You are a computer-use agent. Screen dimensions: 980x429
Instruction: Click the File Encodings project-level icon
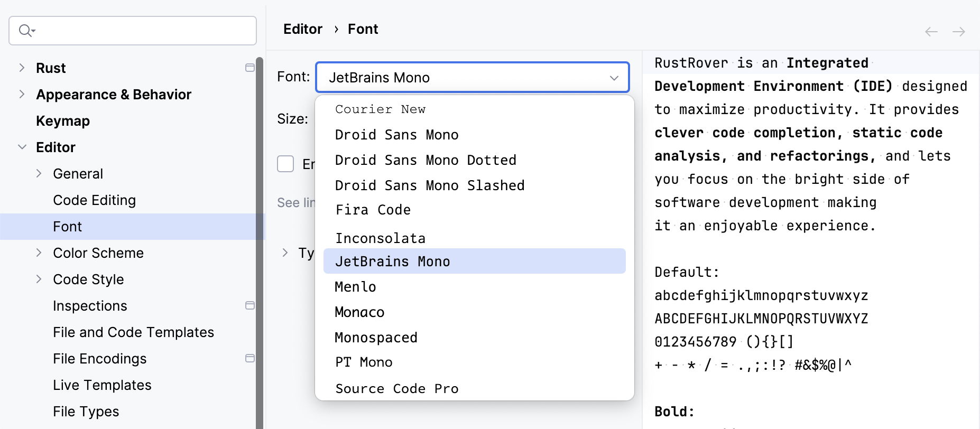(x=250, y=358)
